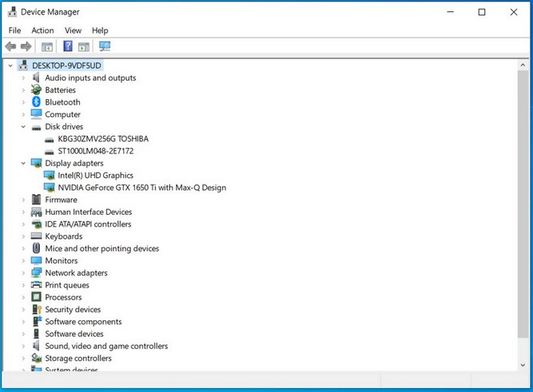Expand the Monitors node arrow
The image size is (533, 392).
23,260
